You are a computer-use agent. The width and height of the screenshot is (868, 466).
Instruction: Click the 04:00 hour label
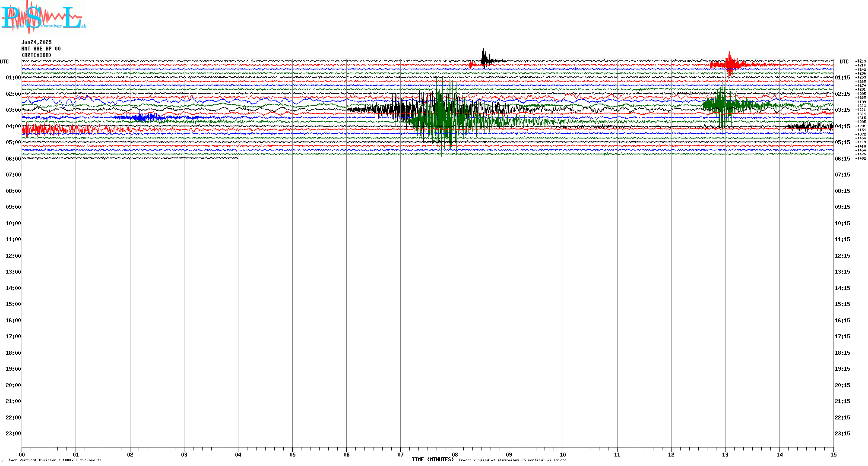13,126
